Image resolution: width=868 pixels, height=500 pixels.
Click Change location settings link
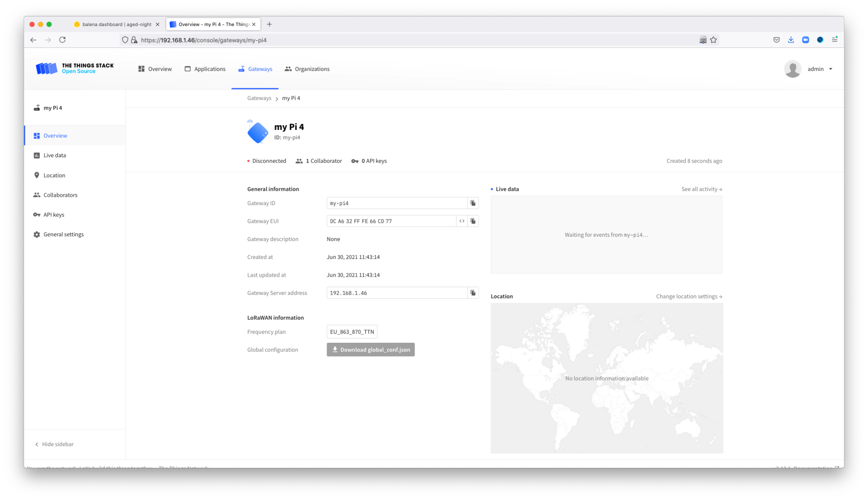(x=689, y=297)
